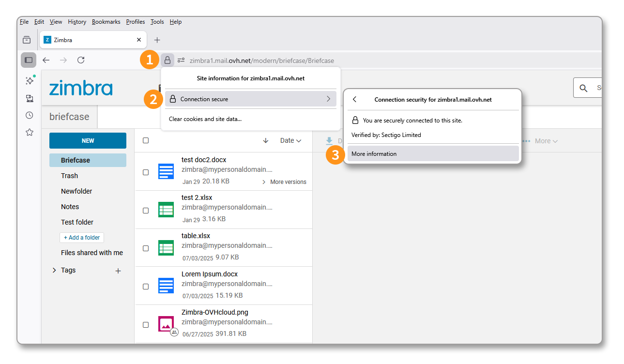Open history clock icon in sidebar
This screenshot has height=364, width=624.
(30, 115)
